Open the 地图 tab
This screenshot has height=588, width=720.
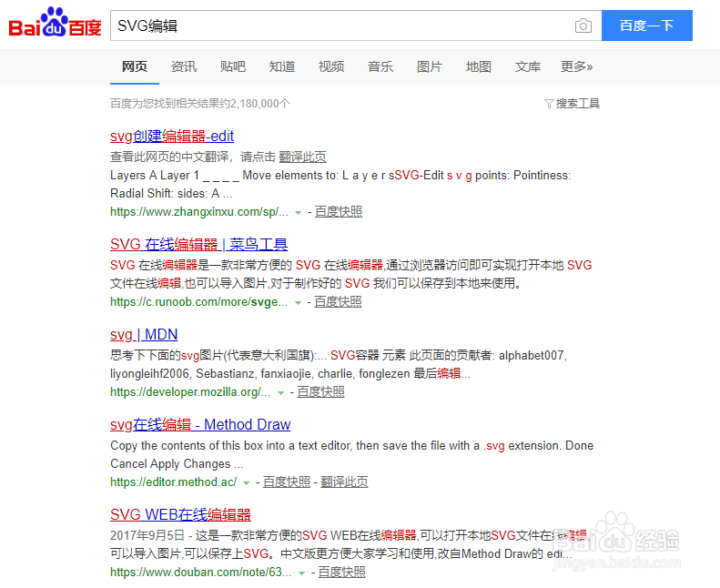(x=479, y=67)
